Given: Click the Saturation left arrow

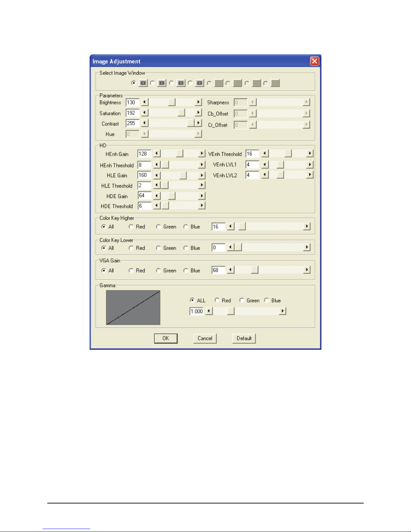Looking at the screenshot, I should coord(145,112).
